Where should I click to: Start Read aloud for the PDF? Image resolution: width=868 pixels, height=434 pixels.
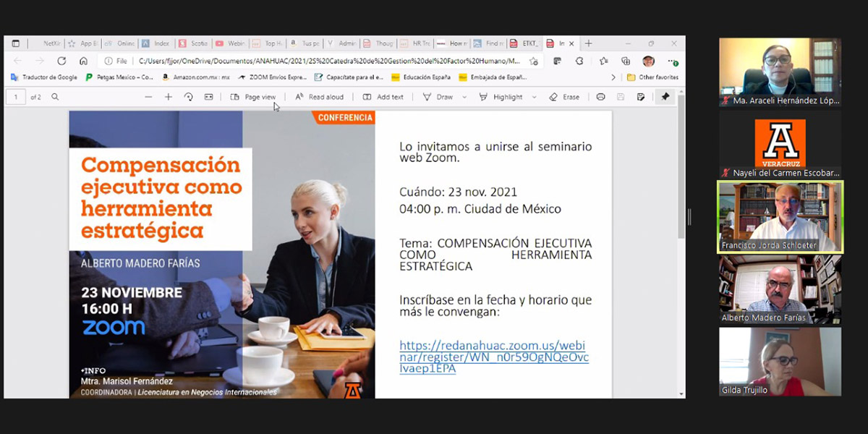[x=319, y=97]
